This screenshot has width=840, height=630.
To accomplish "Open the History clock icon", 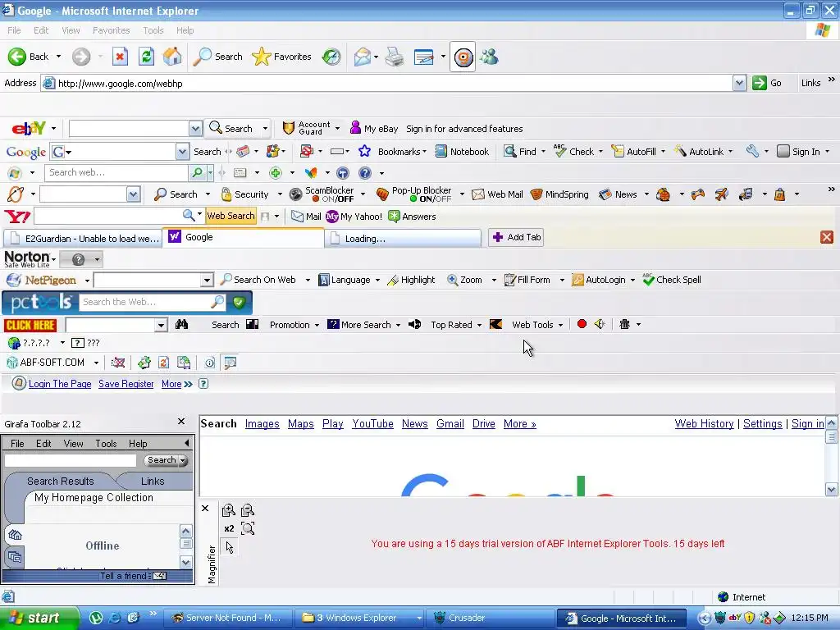I will pos(331,57).
